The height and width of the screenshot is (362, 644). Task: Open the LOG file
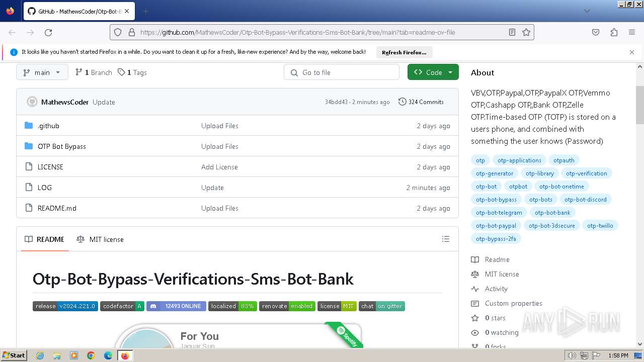[45, 188]
